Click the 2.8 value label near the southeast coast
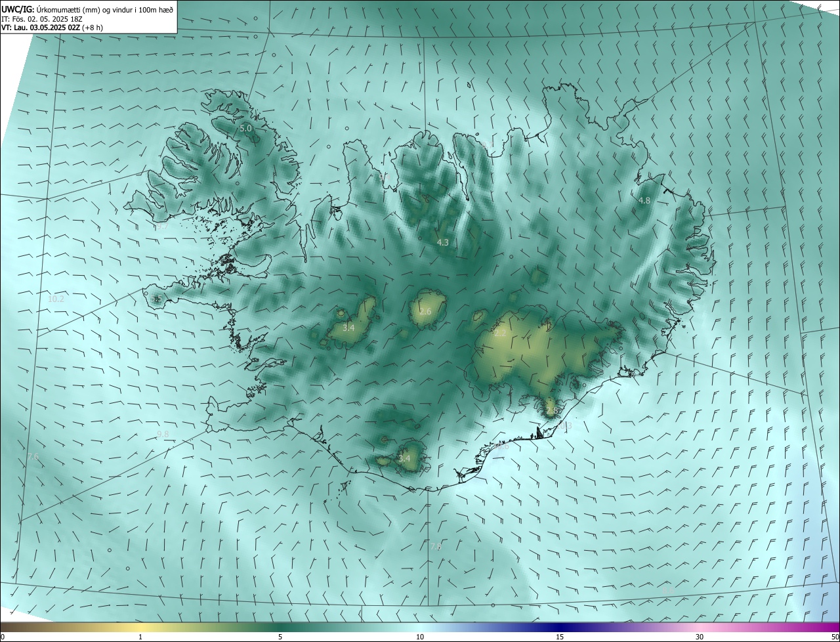840x642 pixels. click(551, 411)
